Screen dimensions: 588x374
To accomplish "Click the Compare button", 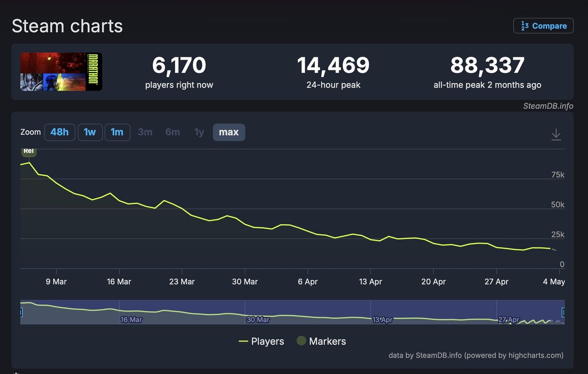I will coord(543,26).
